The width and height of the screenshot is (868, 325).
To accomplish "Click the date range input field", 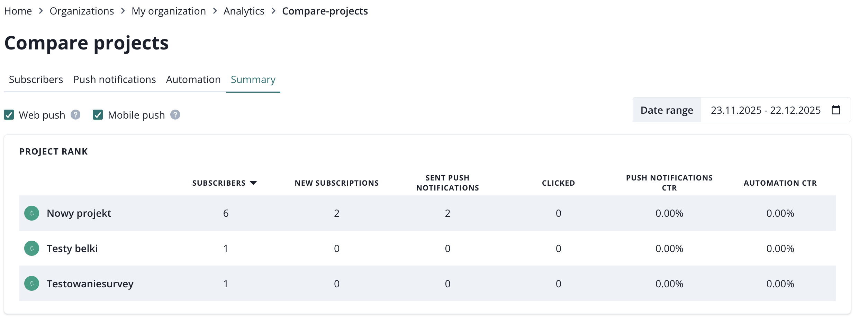I will pyautogui.click(x=765, y=110).
